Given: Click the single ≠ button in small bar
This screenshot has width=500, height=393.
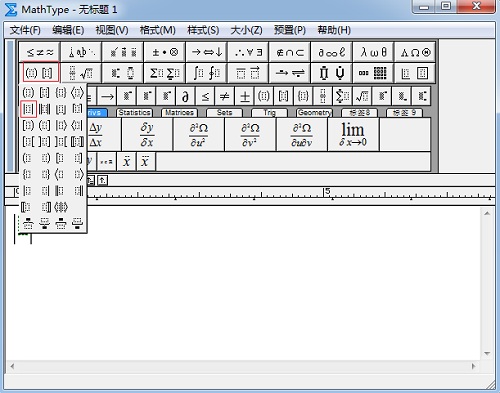Looking at the screenshot, I should click(x=225, y=97).
